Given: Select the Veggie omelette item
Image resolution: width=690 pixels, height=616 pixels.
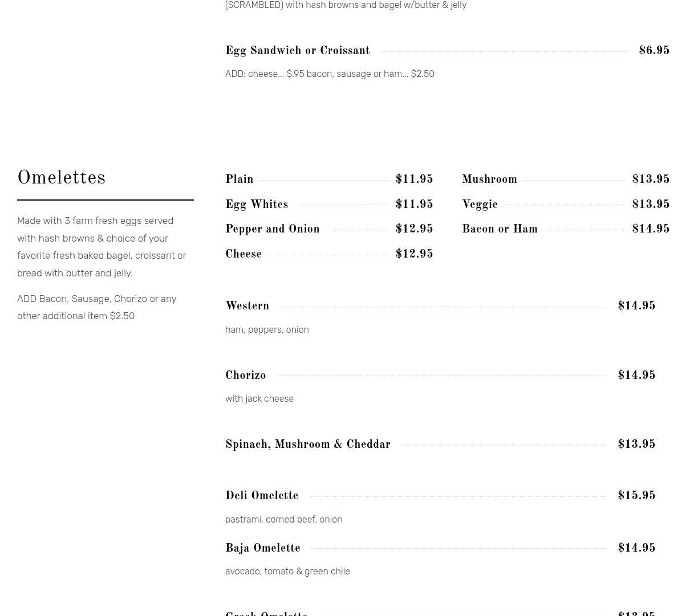Looking at the screenshot, I should click(x=480, y=205).
